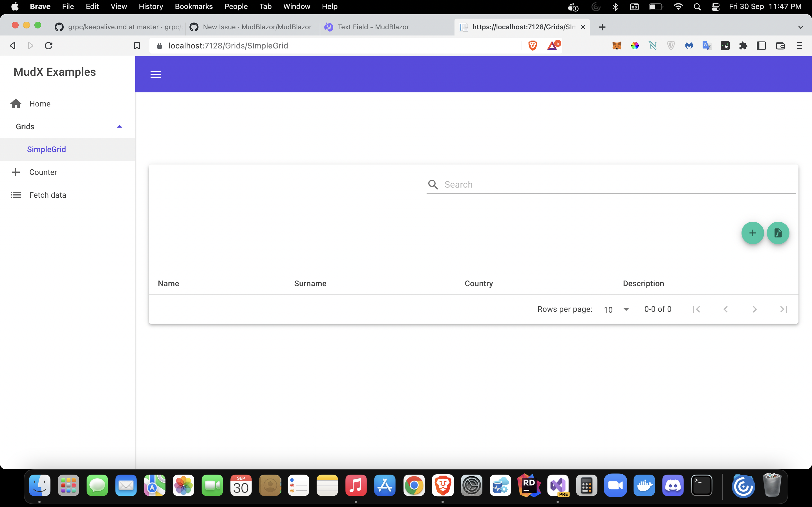Image resolution: width=812 pixels, height=507 pixels.
Task: Click the green export file button
Action: click(x=778, y=233)
